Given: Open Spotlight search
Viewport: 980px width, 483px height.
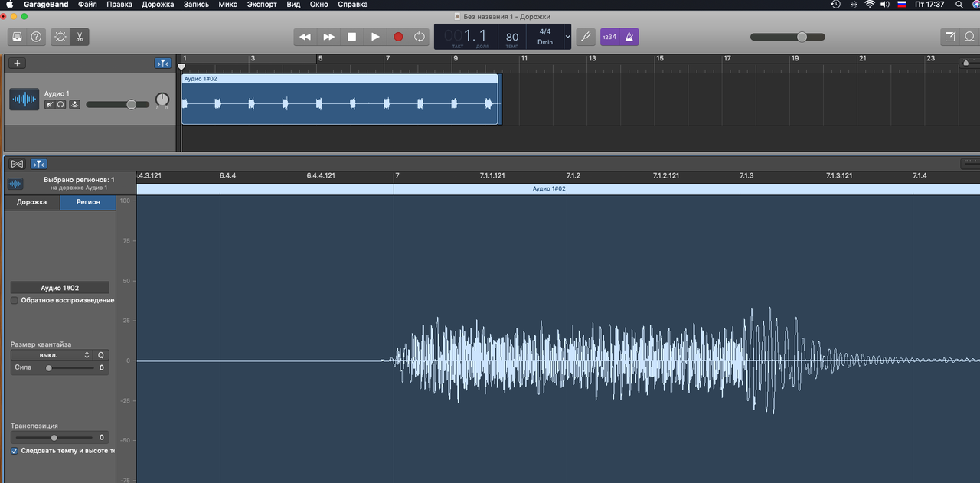Looking at the screenshot, I should point(959,5).
